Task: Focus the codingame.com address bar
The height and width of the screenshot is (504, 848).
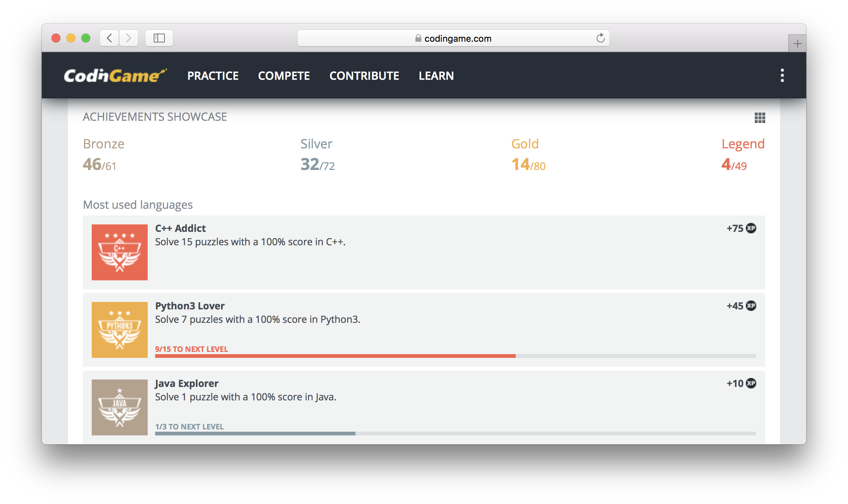Action: [x=453, y=38]
